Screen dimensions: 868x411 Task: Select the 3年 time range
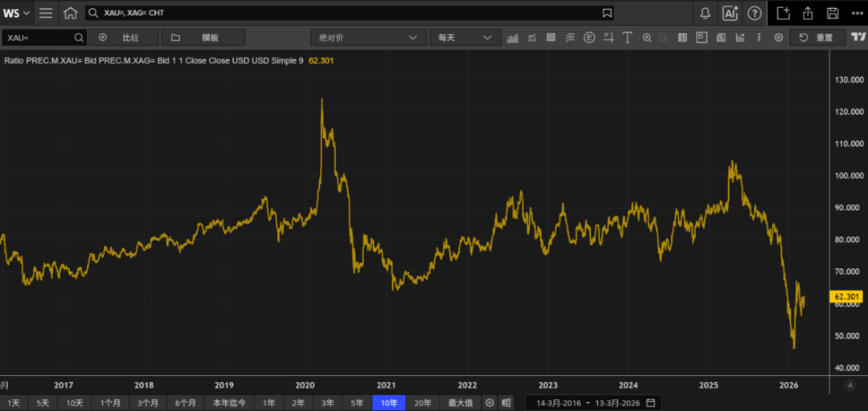tap(327, 403)
